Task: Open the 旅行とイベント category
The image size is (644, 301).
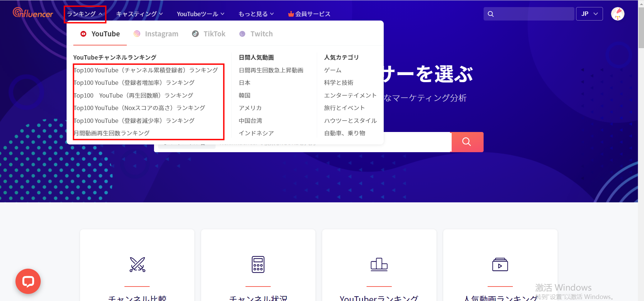Action: (344, 108)
